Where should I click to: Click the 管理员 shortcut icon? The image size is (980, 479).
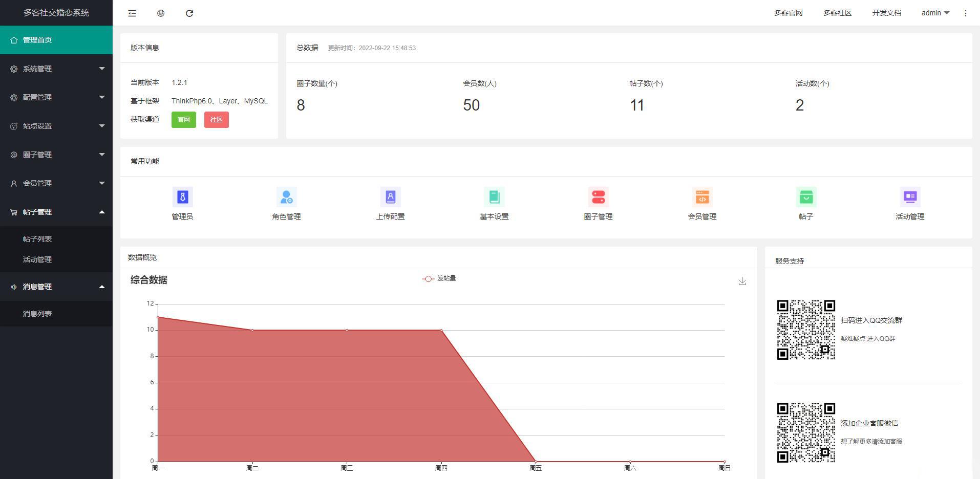pos(182,197)
